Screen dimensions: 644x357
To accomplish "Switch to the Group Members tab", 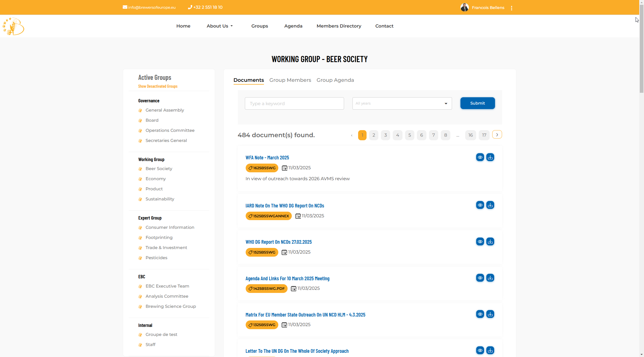I will click(x=290, y=80).
